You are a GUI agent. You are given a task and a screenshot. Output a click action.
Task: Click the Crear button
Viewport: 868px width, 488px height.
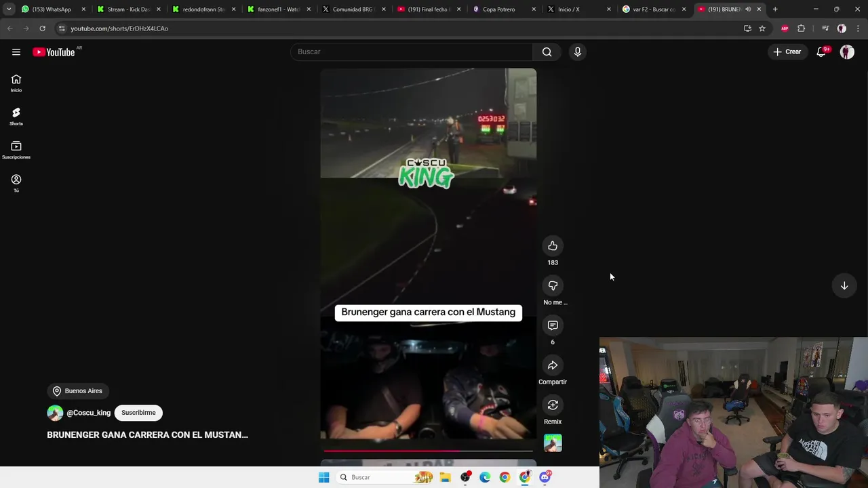(x=787, y=52)
